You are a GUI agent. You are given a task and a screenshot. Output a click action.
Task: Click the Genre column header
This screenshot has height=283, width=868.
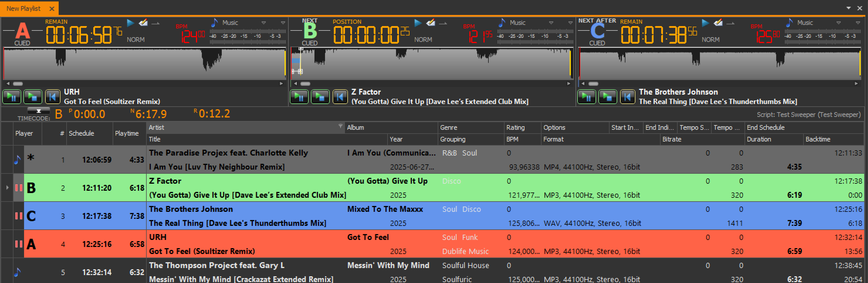tap(449, 127)
